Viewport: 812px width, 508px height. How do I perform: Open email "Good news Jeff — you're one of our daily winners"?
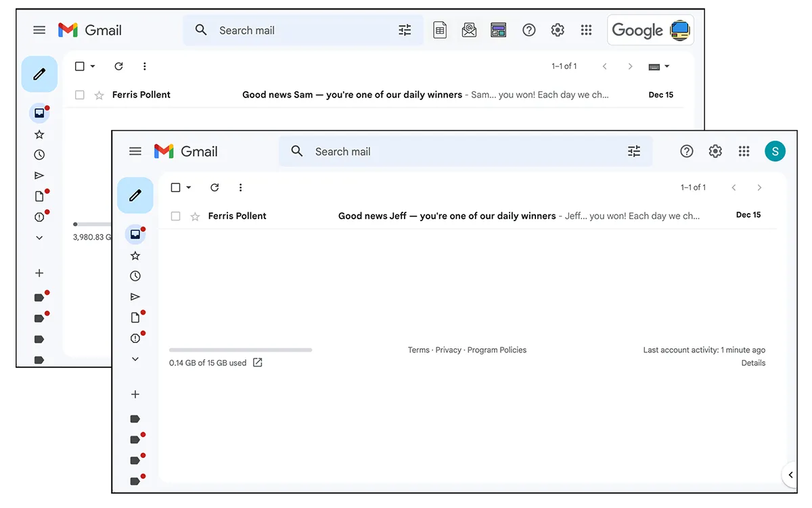coord(468,216)
